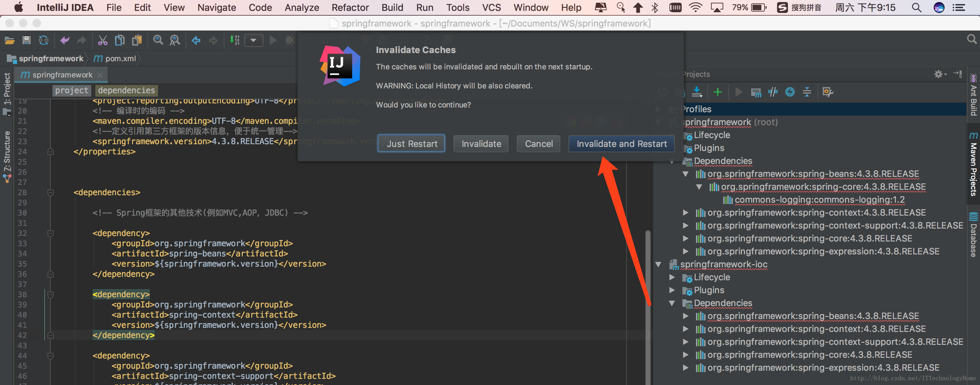Click Just Restart button
The height and width of the screenshot is (385, 980).
411,144
